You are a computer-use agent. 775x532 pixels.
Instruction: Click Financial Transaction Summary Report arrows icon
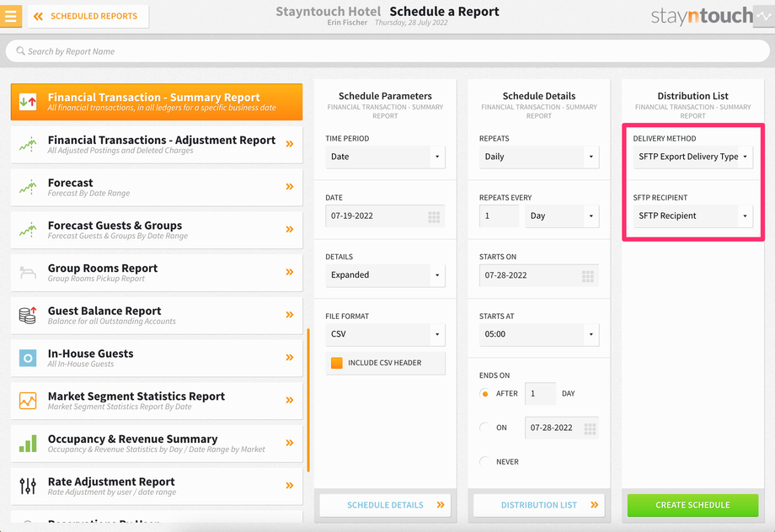coord(28,102)
